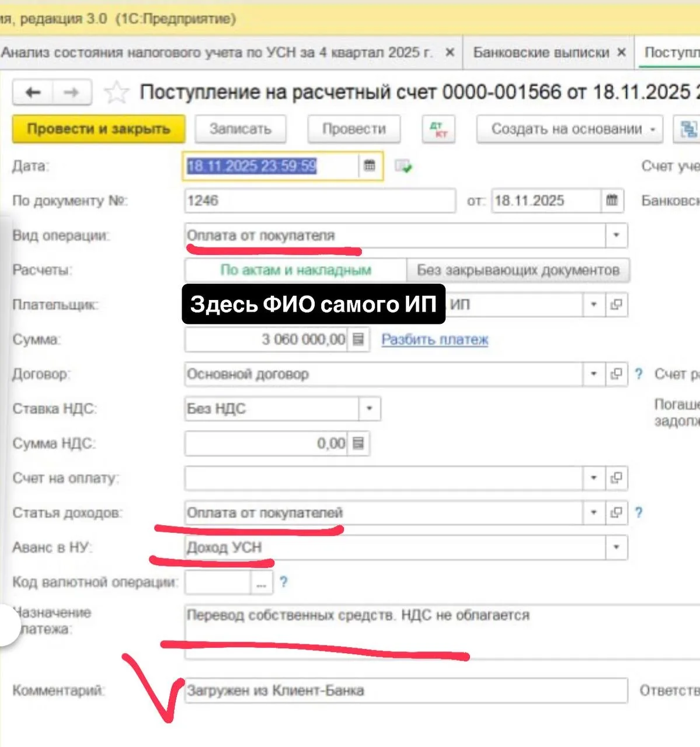Click the Комментарий field
This screenshot has width=700, height=747.
pos(406,690)
